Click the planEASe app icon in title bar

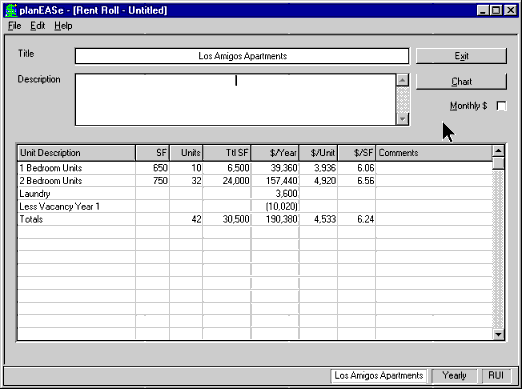(11, 10)
